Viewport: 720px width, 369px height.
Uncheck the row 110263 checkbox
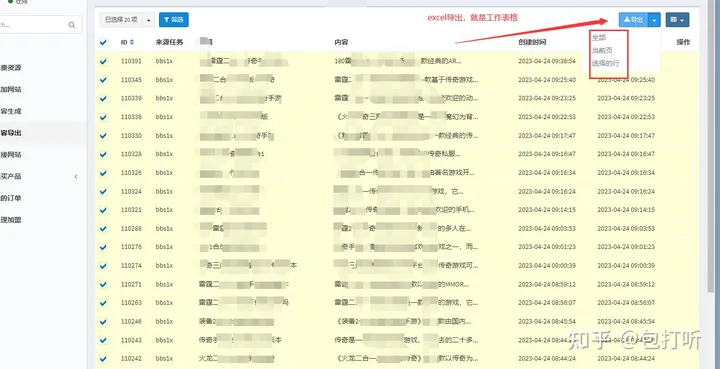click(x=103, y=303)
